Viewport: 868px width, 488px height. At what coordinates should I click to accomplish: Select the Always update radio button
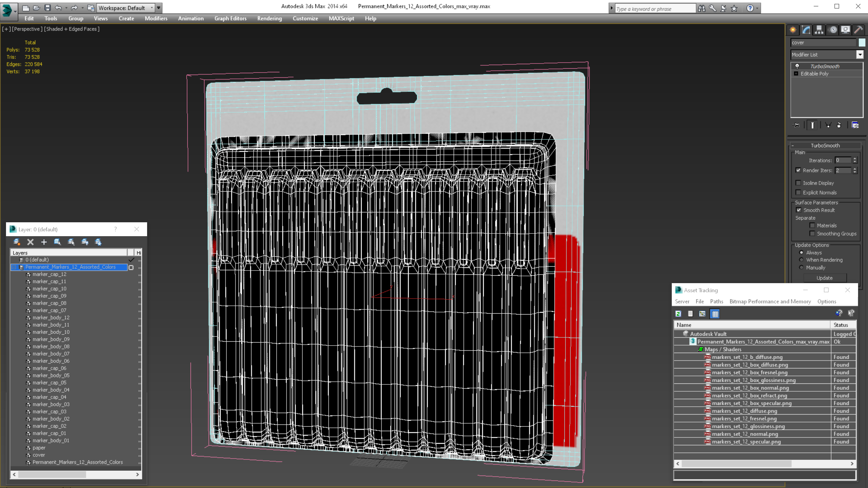(801, 252)
